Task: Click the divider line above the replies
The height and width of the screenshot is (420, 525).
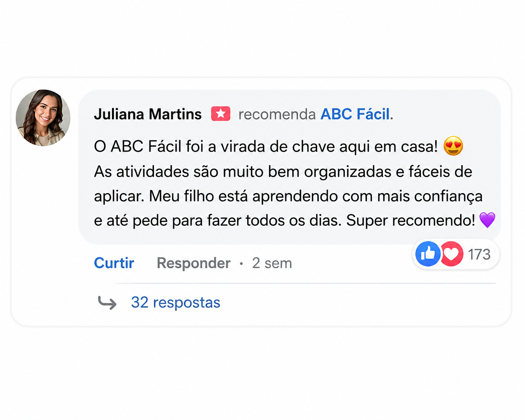Action: tap(306, 283)
